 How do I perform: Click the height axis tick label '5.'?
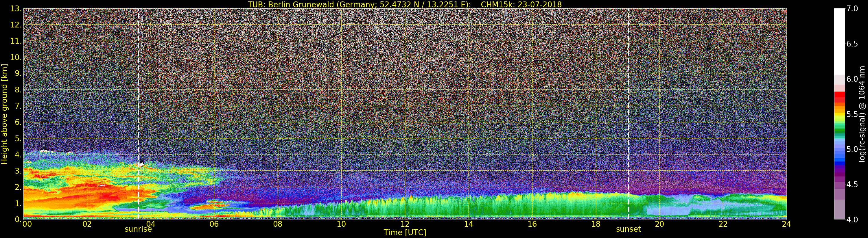click(x=18, y=138)
